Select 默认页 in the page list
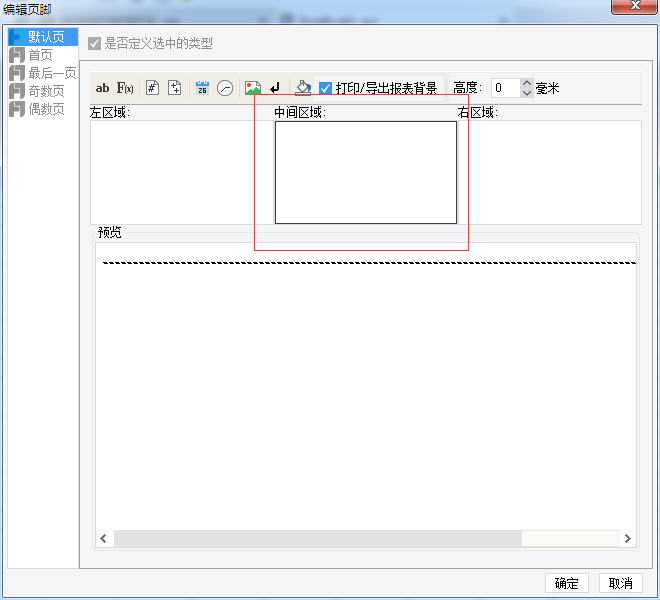This screenshot has width=660, height=600. 43,37
